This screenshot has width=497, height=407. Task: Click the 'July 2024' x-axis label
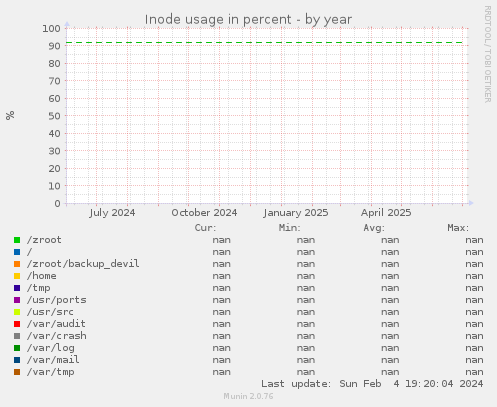point(112,213)
